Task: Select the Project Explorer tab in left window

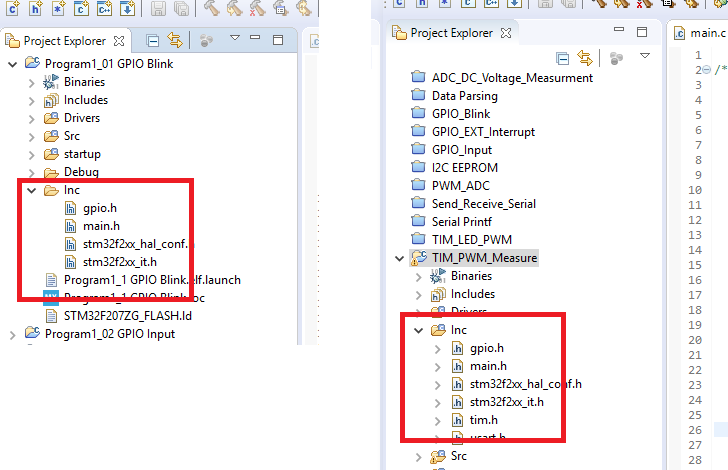Action: pos(65,41)
